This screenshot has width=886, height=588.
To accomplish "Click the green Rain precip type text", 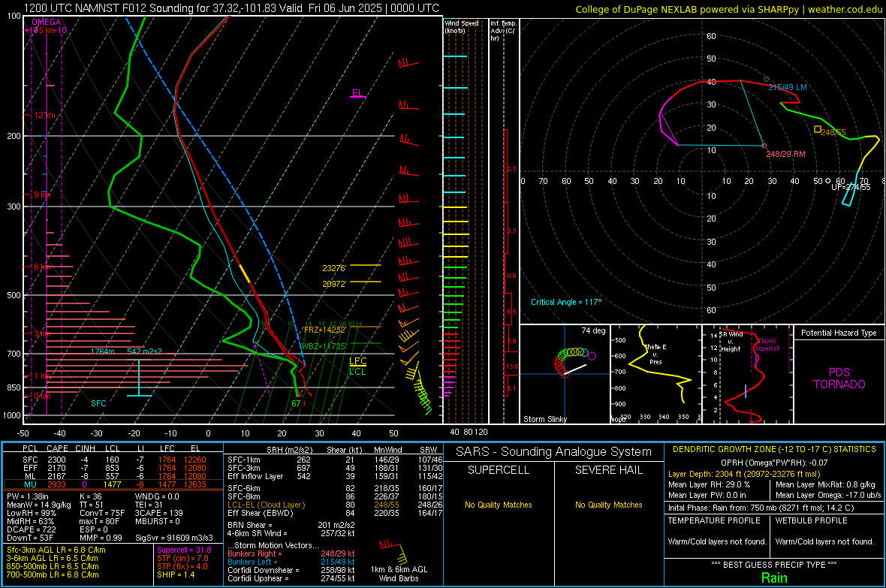I will coord(774,577).
